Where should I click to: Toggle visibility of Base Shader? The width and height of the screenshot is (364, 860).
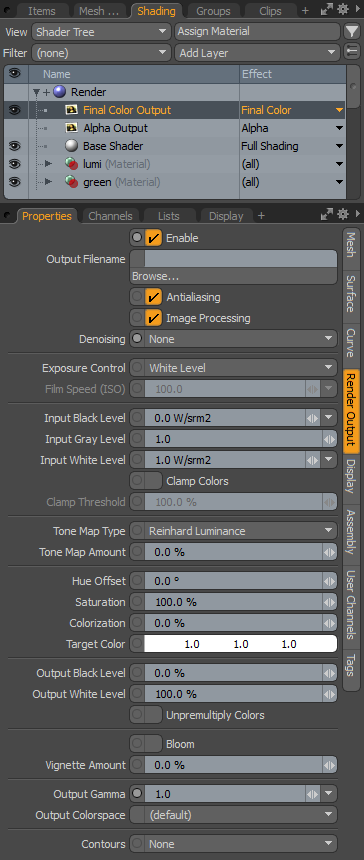(15, 146)
